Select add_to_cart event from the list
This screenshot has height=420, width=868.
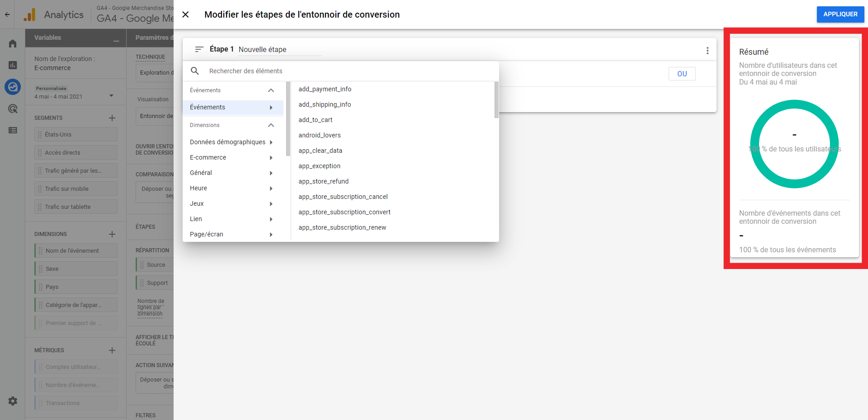(x=316, y=120)
